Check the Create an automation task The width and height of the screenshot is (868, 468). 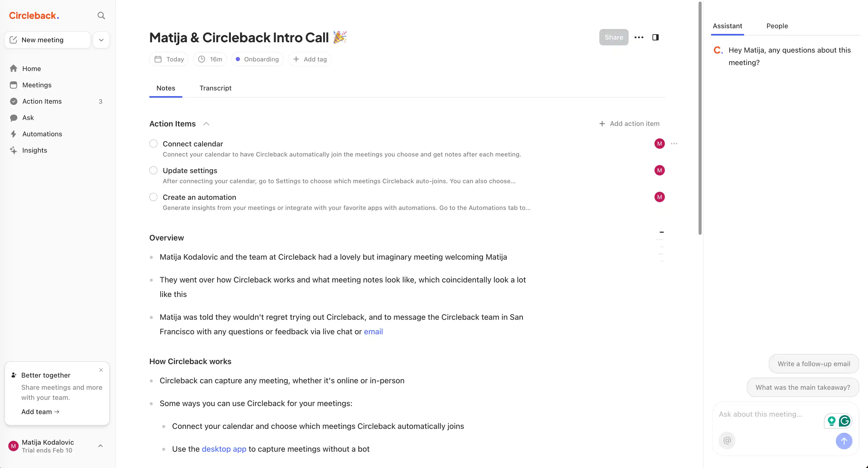pyautogui.click(x=153, y=197)
